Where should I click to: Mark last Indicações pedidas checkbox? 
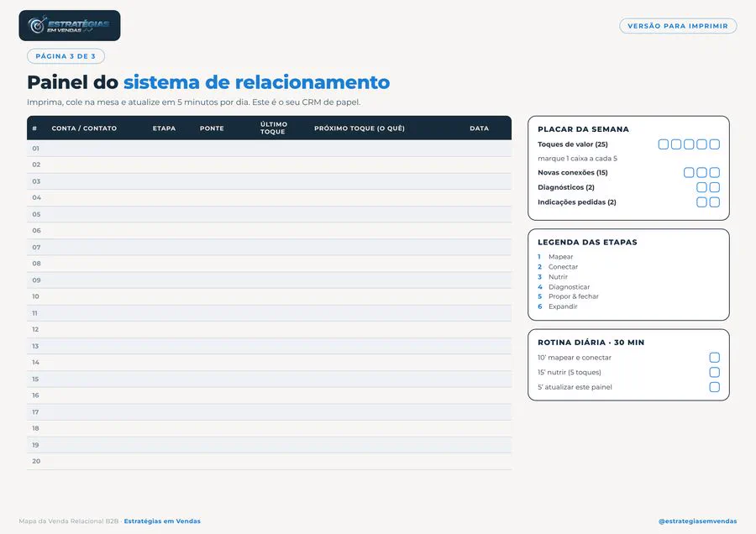pyautogui.click(x=715, y=202)
